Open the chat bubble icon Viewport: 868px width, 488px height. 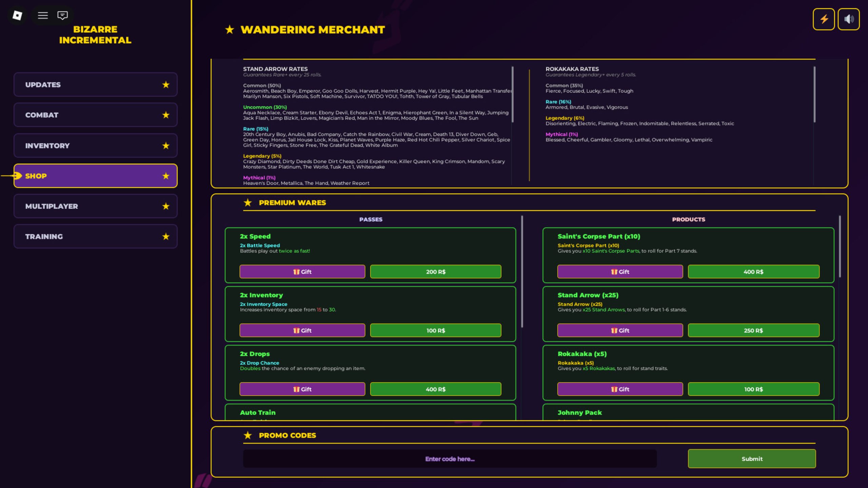click(x=62, y=15)
